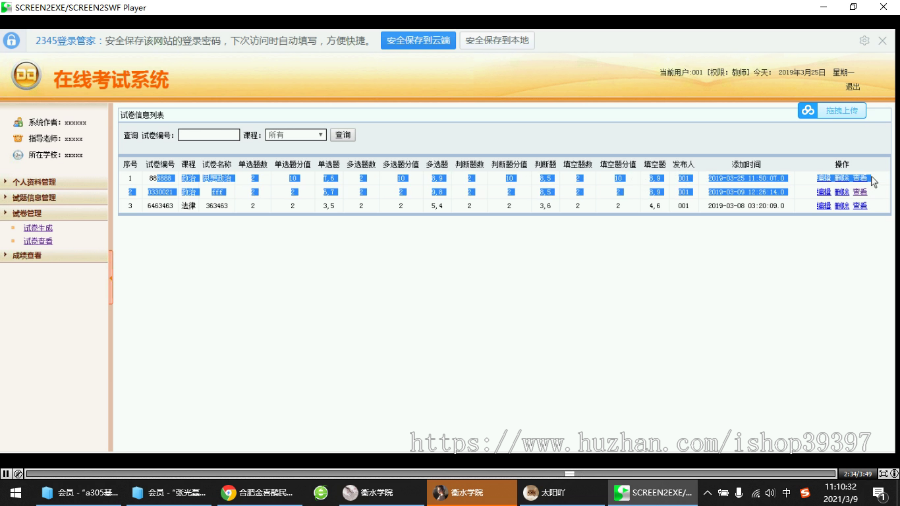Click 安全保存到本地 button
Image resolution: width=900 pixels, height=506 pixels.
[x=497, y=40]
